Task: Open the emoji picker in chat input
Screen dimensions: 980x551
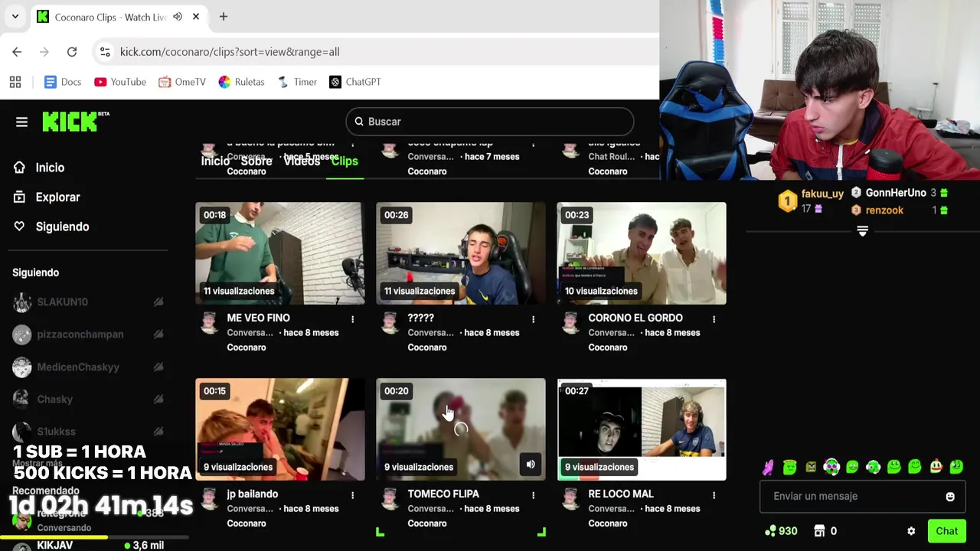Action: 950,497
